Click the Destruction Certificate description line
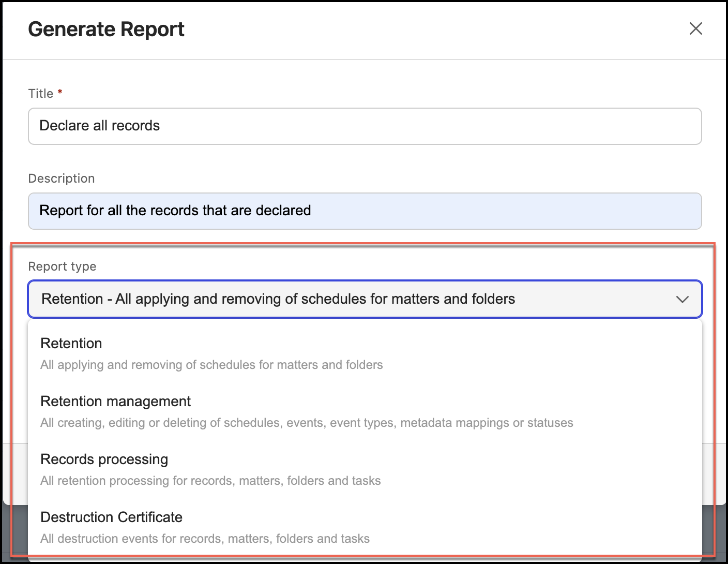The width and height of the screenshot is (728, 564). pyautogui.click(x=205, y=539)
